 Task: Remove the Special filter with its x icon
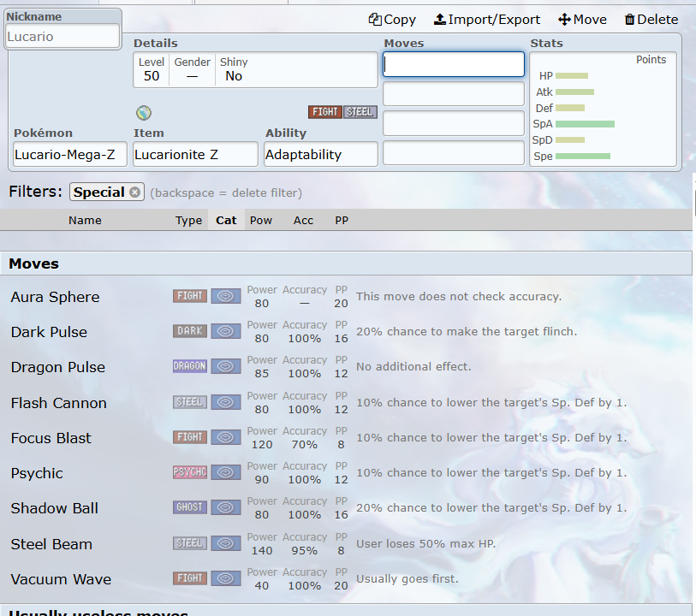tap(135, 192)
